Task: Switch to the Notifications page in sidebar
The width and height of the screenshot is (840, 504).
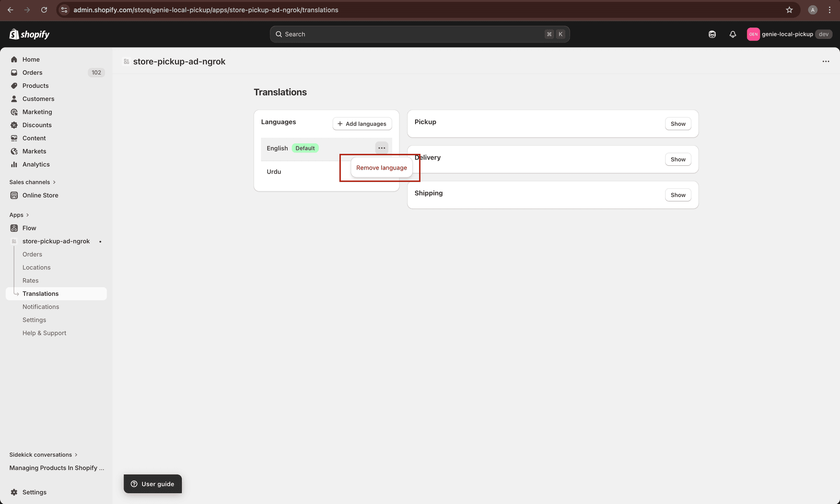Action: pos(41,306)
